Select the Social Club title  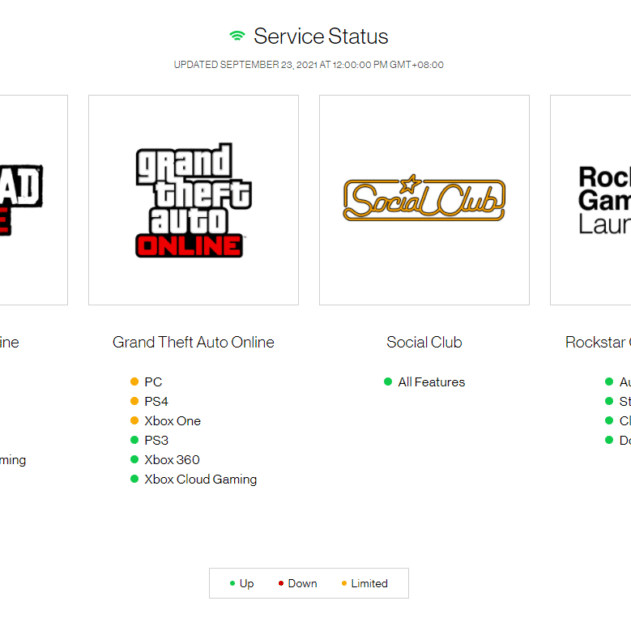pos(424,342)
